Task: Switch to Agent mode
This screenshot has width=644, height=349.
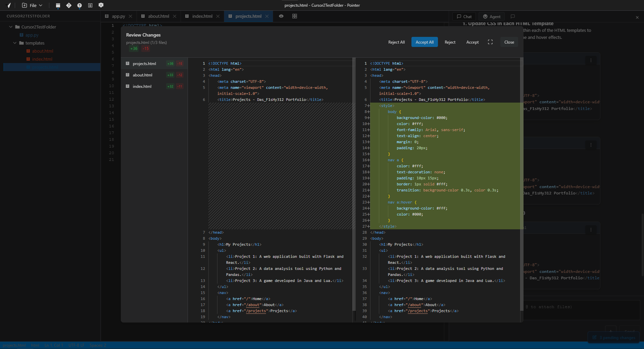Action: point(491,16)
